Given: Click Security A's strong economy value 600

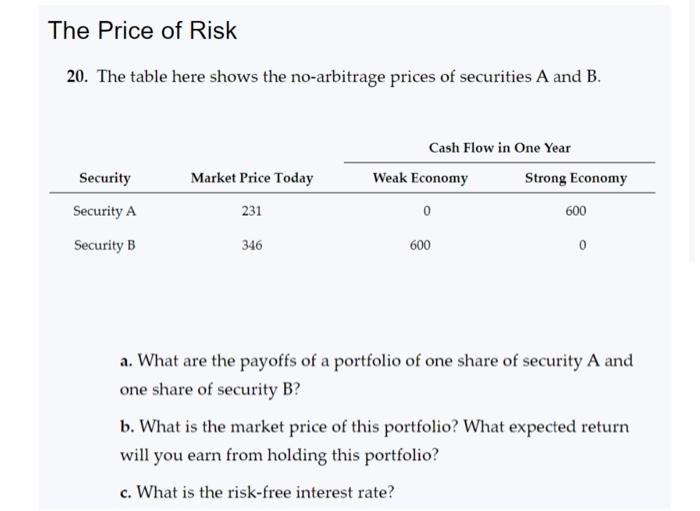Looking at the screenshot, I should pyautogui.click(x=576, y=211).
